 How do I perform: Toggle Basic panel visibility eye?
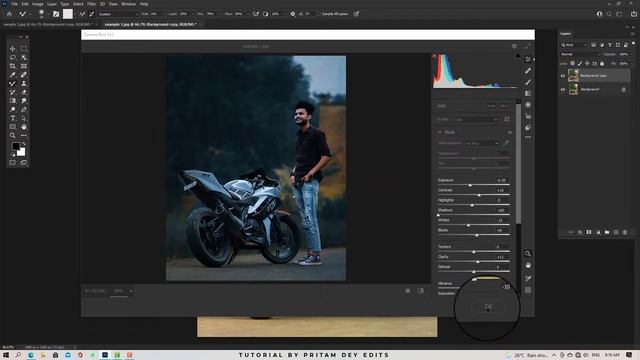coord(510,132)
